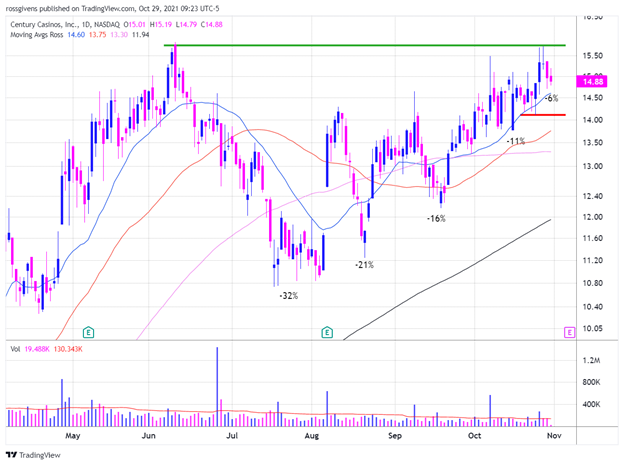Click the Sep label on time axis
Screen dimensions: 624x465
(x=395, y=436)
